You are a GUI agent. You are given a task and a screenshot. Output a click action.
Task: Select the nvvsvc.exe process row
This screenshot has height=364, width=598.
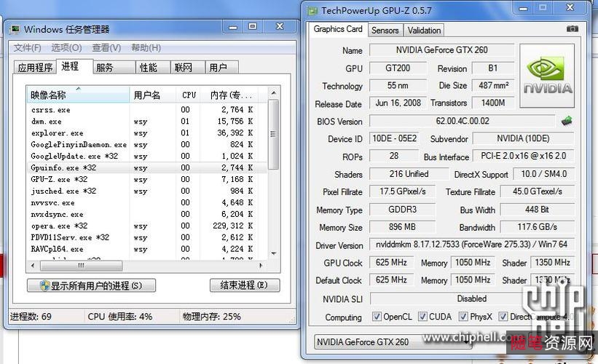click(x=147, y=202)
